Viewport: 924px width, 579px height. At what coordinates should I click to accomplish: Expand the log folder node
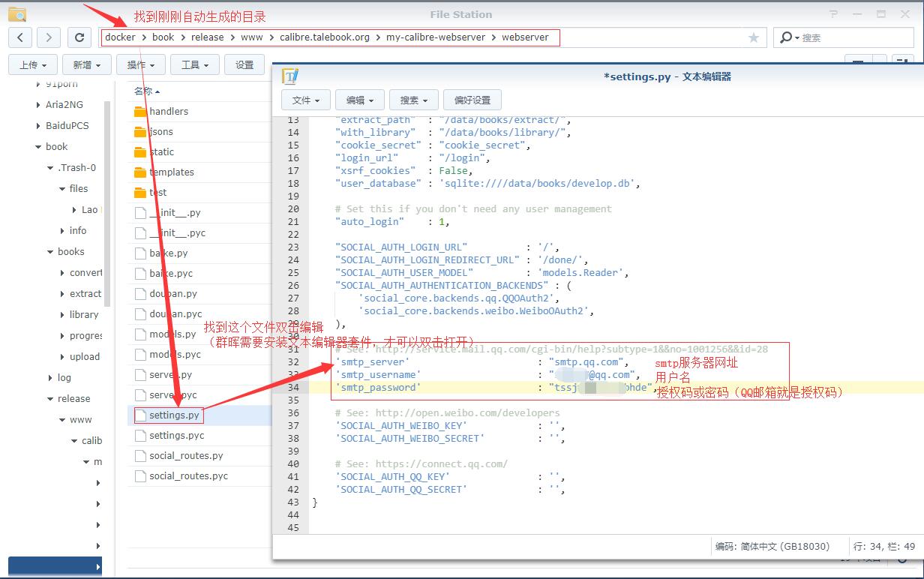50,378
